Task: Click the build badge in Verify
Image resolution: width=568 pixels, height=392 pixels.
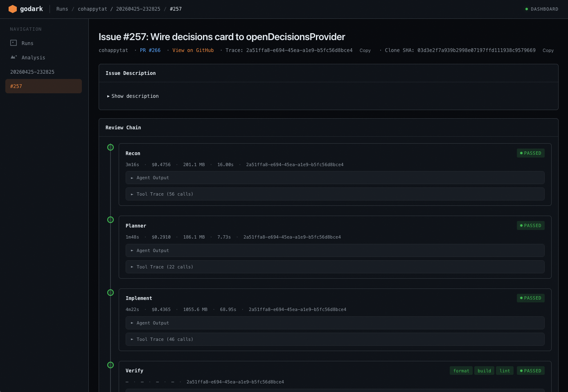Action: pos(484,371)
